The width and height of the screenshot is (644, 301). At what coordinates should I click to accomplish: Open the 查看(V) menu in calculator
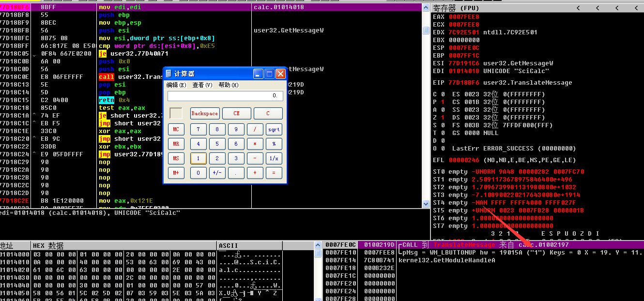(202, 85)
